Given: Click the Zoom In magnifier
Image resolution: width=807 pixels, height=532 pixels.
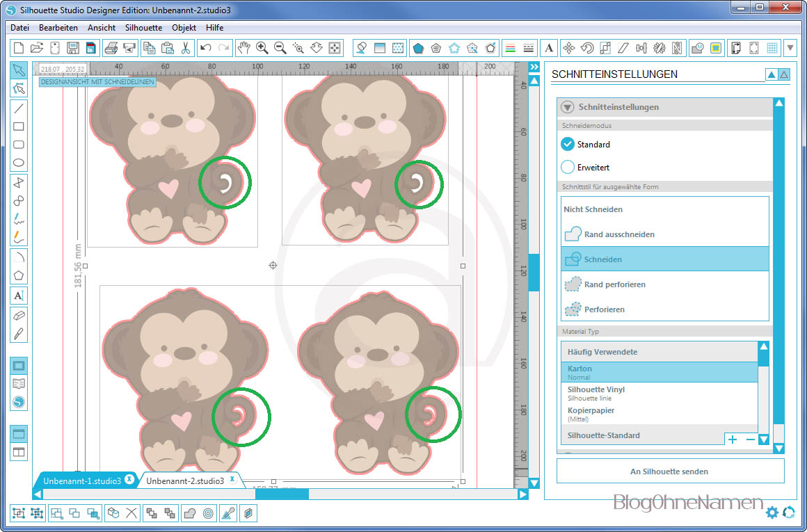Looking at the screenshot, I should 262,48.
